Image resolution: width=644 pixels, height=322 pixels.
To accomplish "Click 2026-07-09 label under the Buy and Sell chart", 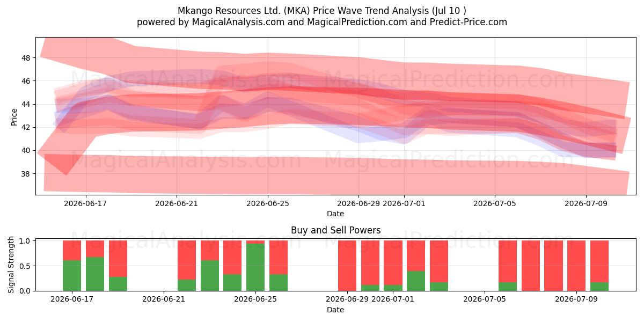I will coord(576,299).
